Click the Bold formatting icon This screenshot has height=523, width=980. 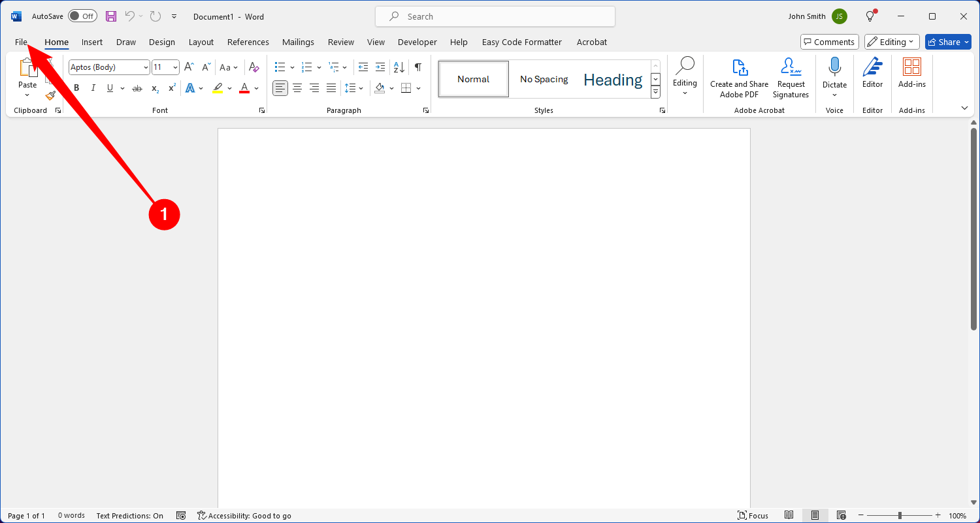click(x=76, y=88)
